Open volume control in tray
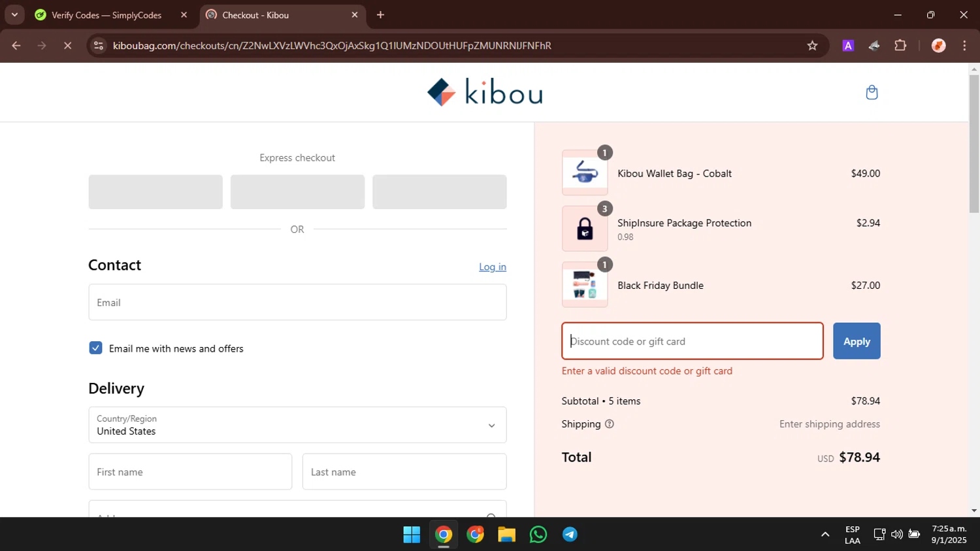This screenshot has height=551, width=980. click(x=896, y=535)
